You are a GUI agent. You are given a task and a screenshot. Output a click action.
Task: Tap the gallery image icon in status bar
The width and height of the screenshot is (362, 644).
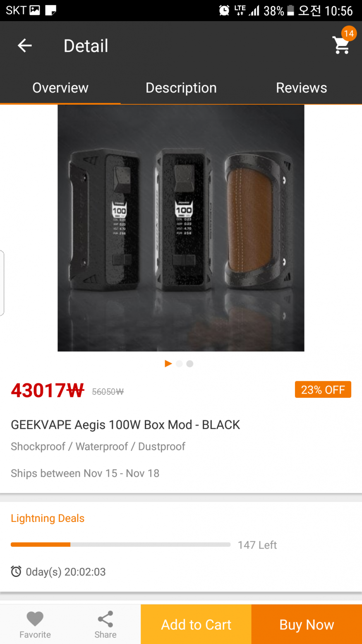35,10
